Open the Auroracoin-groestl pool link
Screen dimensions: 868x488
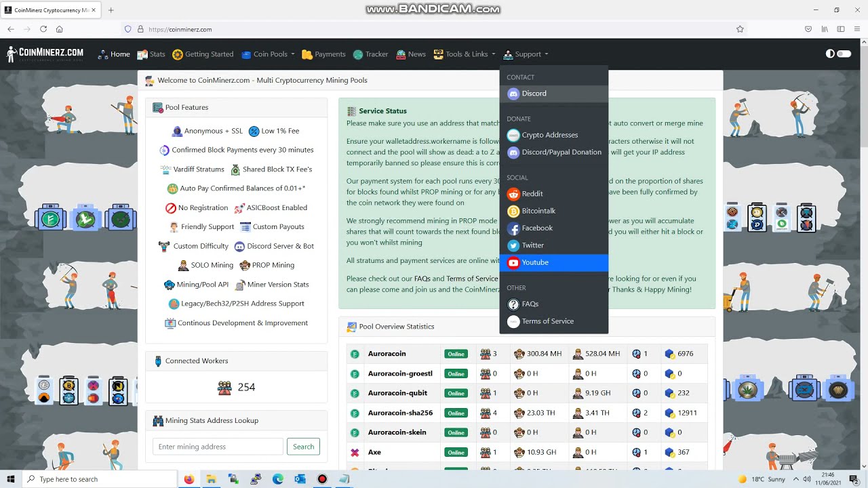[400, 373]
